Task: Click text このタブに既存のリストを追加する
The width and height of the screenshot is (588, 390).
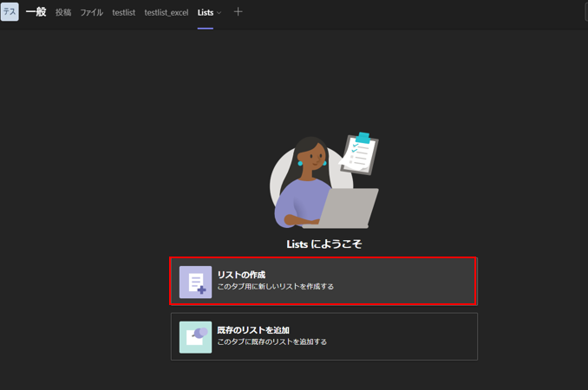Action: (x=271, y=341)
